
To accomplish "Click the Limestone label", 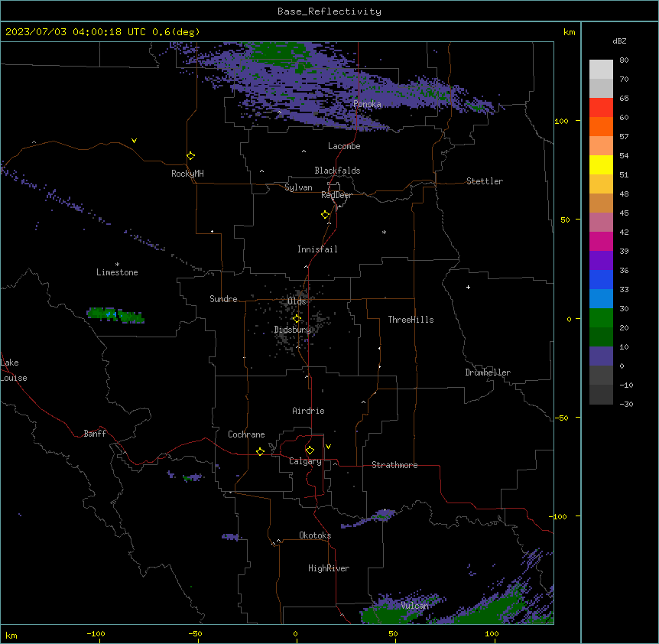I will (117, 272).
